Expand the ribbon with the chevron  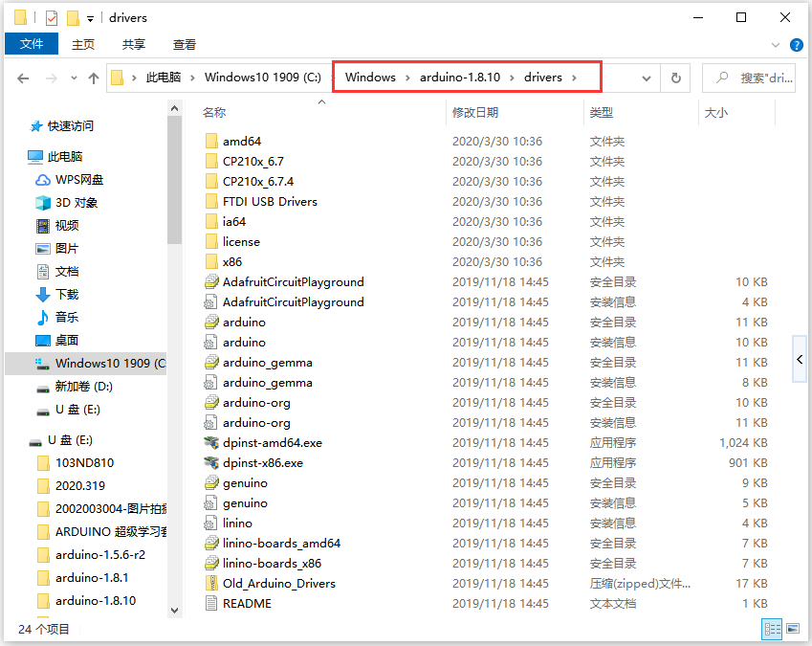point(776,45)
